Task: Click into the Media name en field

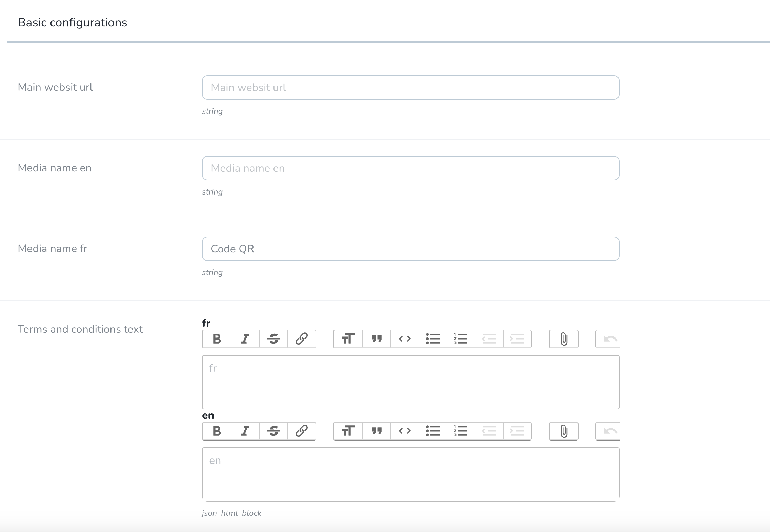Action: pos(410,168)
